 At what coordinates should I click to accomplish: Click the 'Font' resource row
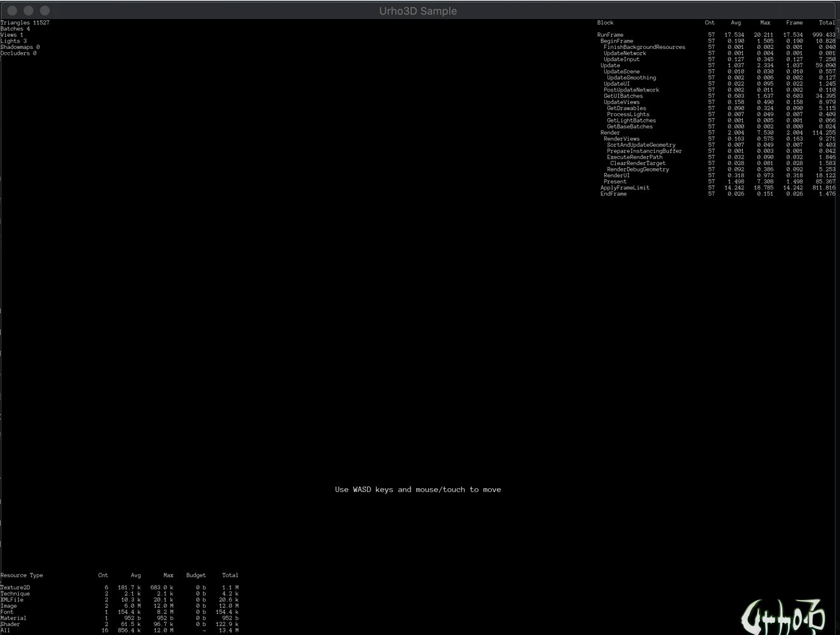click(x=119, y=612)
